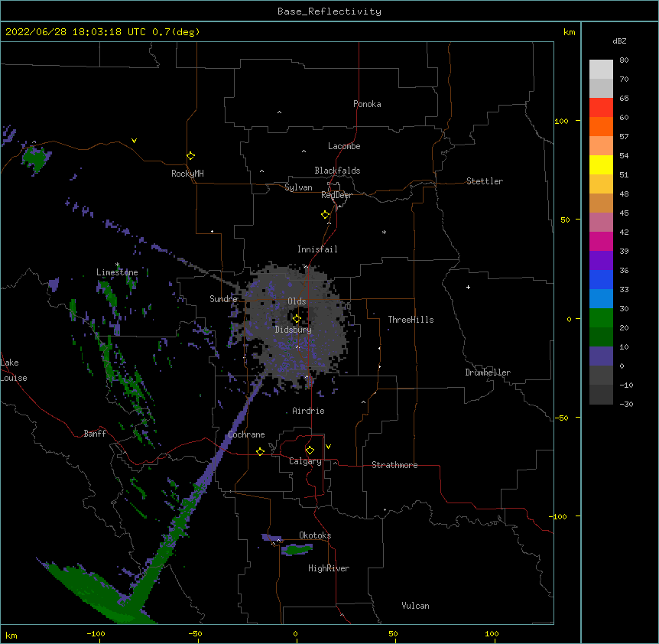This screenshot has height=644, width=659.
Task: Select the yellow V marker northwest of RockyMH
Action: [x=134, y=141]
